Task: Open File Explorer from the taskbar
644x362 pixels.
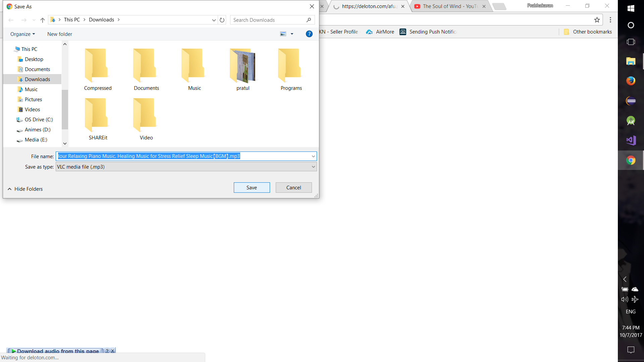Action: 631,61
